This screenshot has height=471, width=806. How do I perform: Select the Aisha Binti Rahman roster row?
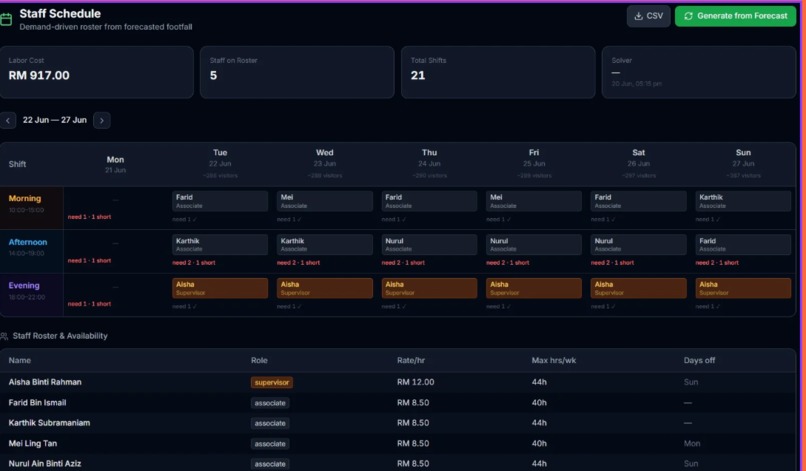point(398,382)
